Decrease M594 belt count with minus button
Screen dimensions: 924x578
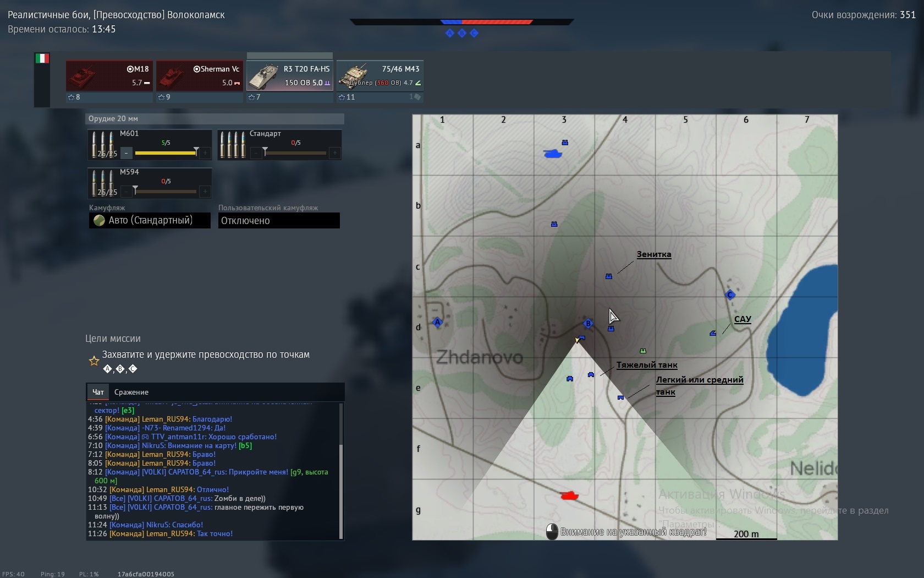pos(127,192)
